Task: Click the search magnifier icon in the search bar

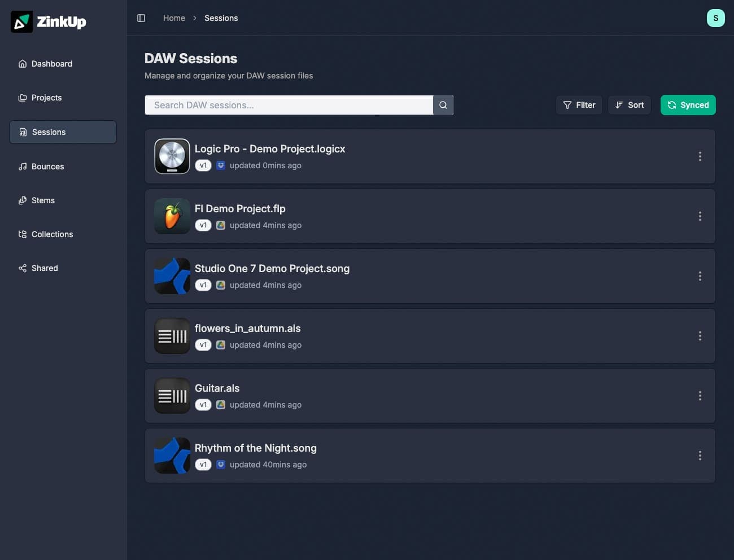Action: tap(443, 105)
